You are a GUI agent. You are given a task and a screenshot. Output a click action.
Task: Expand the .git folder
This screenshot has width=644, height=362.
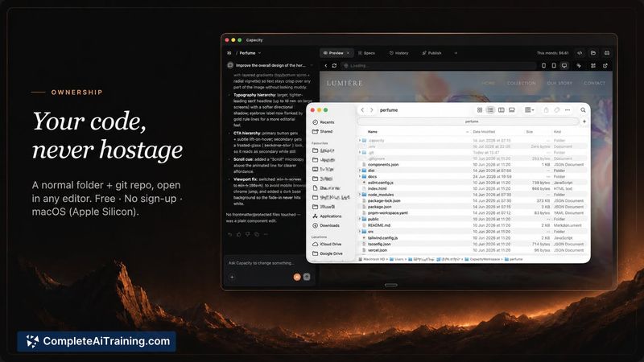360,152
